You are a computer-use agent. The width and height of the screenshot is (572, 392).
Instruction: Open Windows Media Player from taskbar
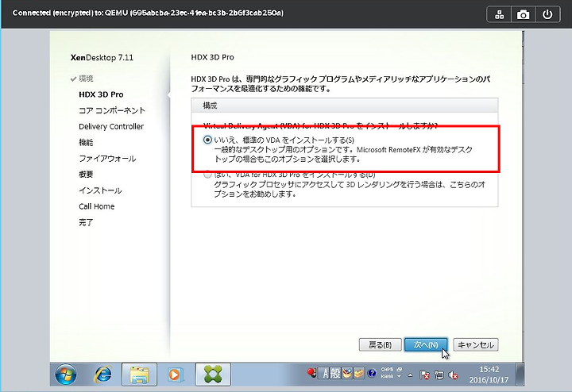tap(175, 375)
